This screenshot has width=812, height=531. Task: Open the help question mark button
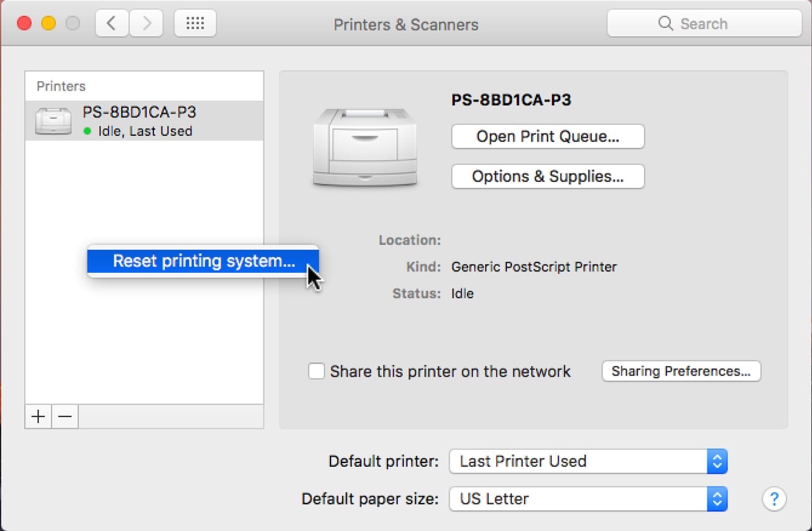[x=774, y=499]
